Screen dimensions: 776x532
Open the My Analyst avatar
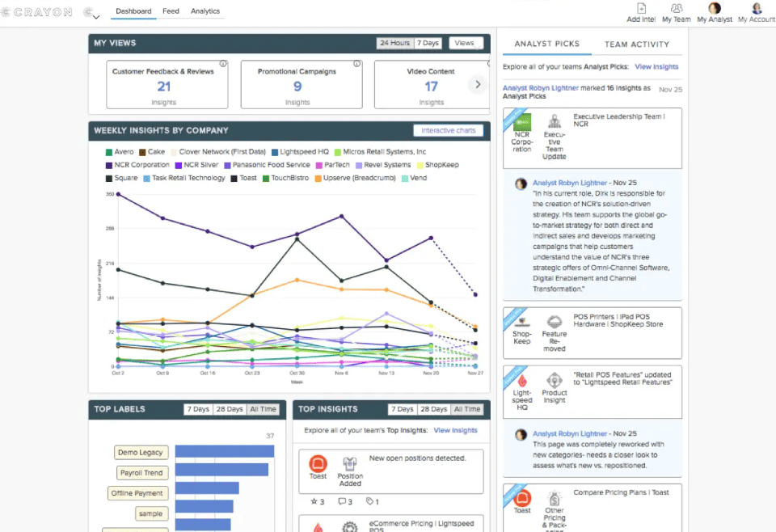click(715, 8)
